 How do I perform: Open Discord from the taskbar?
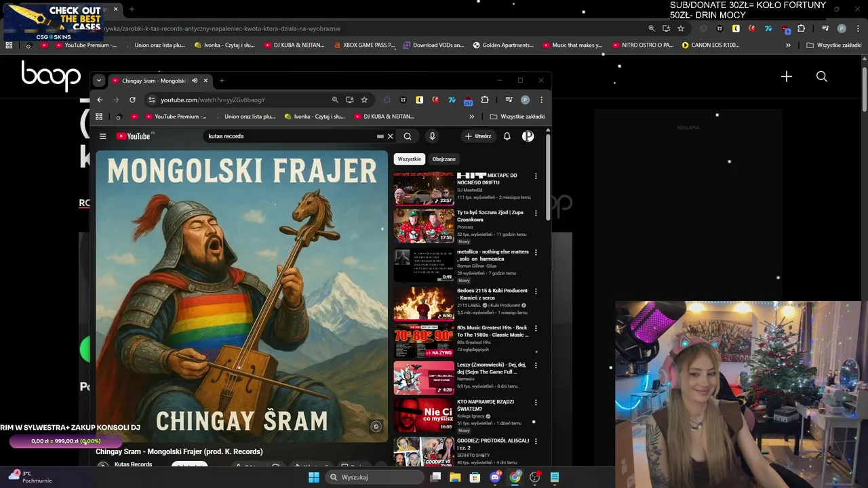click(495, 477)
